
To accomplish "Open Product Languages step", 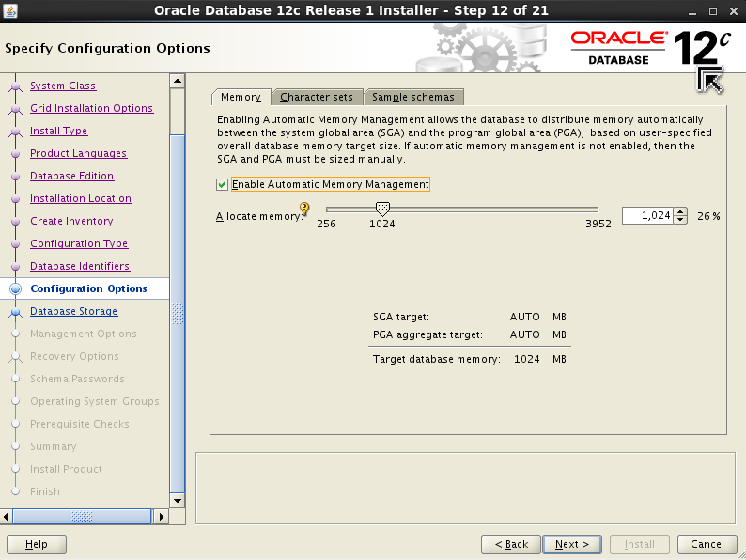I will (x=79, y=153).
